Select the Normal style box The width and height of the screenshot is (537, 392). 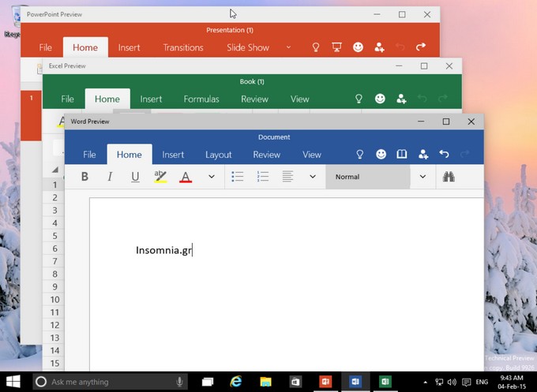368,177
